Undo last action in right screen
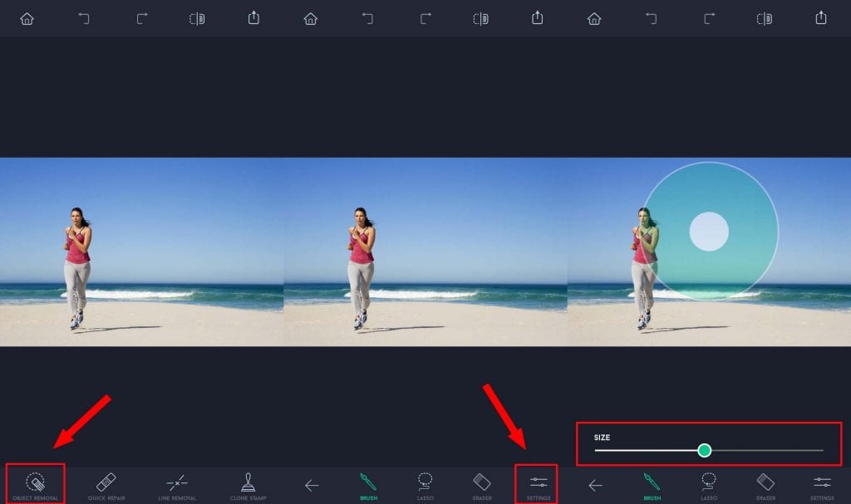The width and height of the screenshot is (851, 504). [652, 19]
